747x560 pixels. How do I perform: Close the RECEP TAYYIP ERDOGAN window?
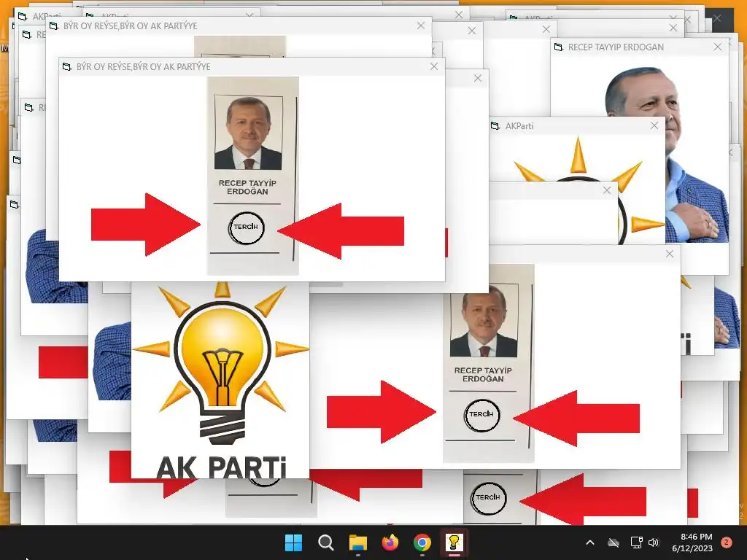click(718, 47)
